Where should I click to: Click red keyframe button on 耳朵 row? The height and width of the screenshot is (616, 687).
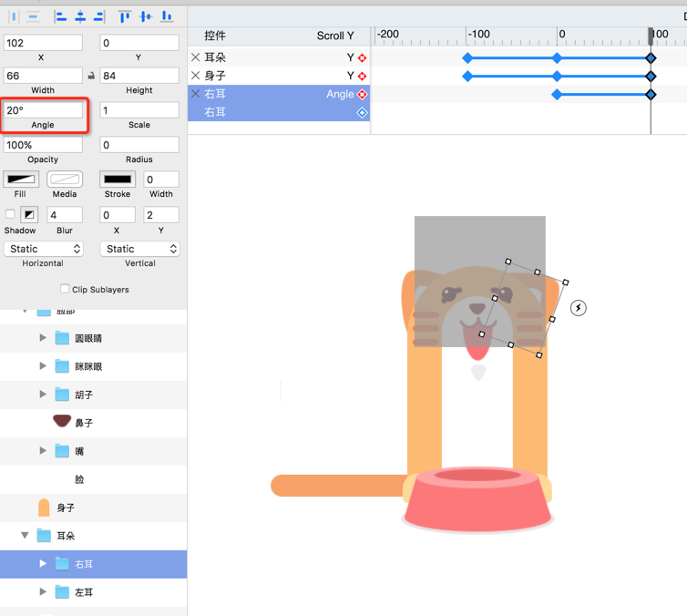[362, 57]
